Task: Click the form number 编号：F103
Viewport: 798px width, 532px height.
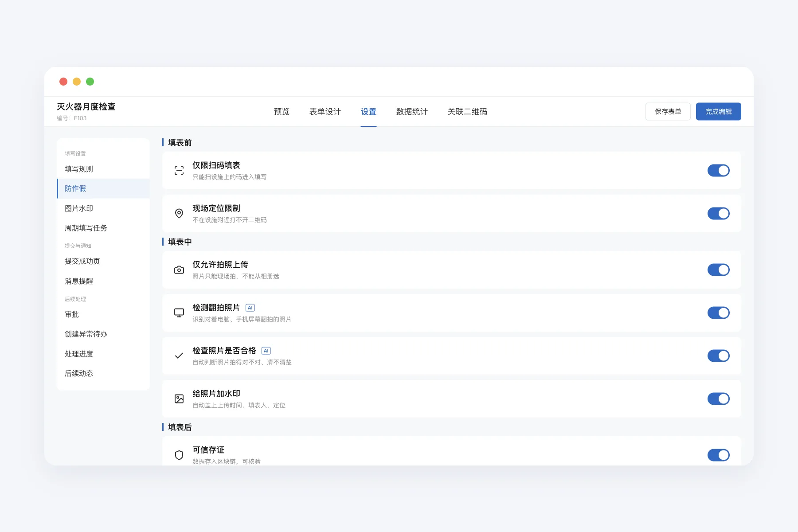Action: point(72,118)
